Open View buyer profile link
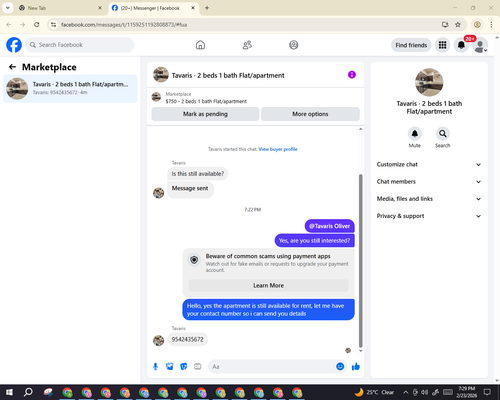500x400 pixels. pos(278,149)
